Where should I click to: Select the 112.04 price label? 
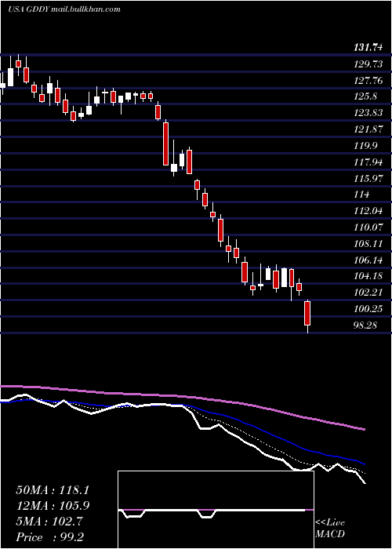click(368, 210)
